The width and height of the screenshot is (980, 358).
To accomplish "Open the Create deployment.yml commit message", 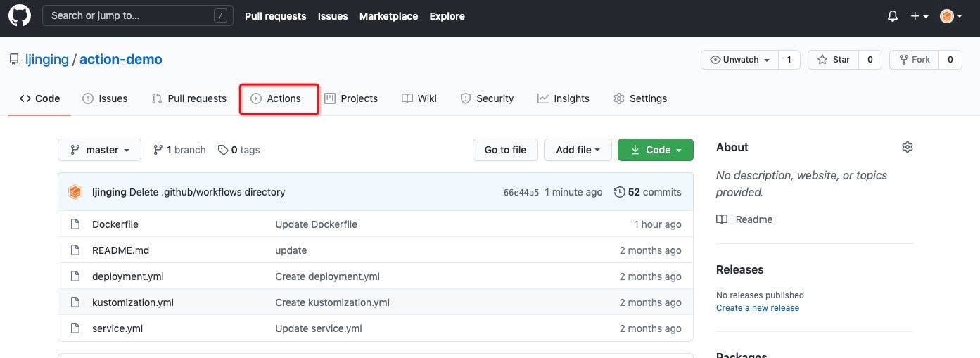I will coord(328,276).
